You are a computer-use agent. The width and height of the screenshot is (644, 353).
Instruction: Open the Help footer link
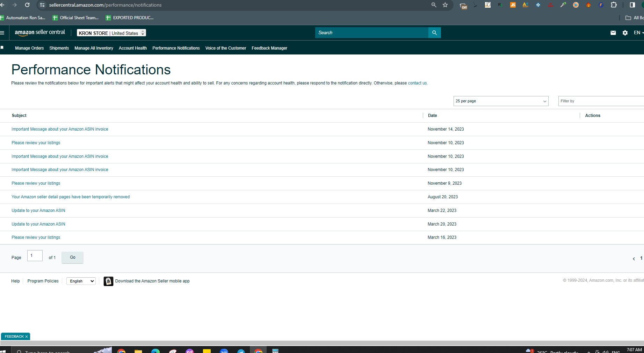(x=15, y=281)
